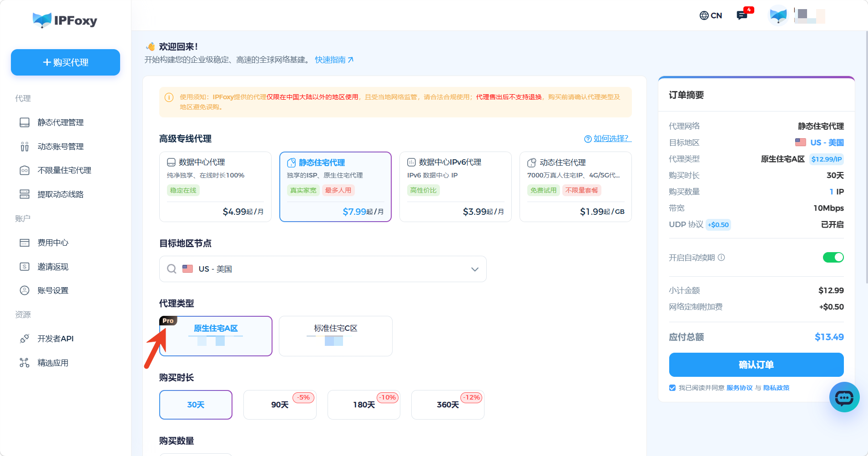Click the 开发者API sidebar icon
This screenshot has height=456, width=868.
pos(25,339)
